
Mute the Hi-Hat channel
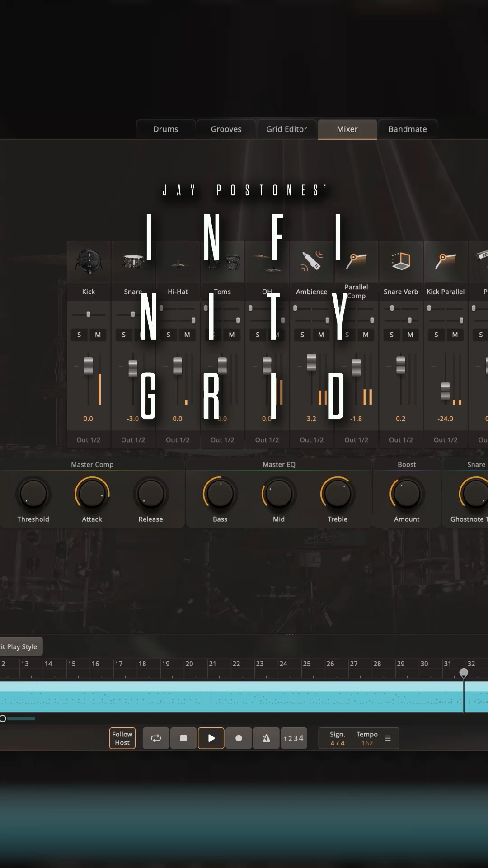coord(187,335)
